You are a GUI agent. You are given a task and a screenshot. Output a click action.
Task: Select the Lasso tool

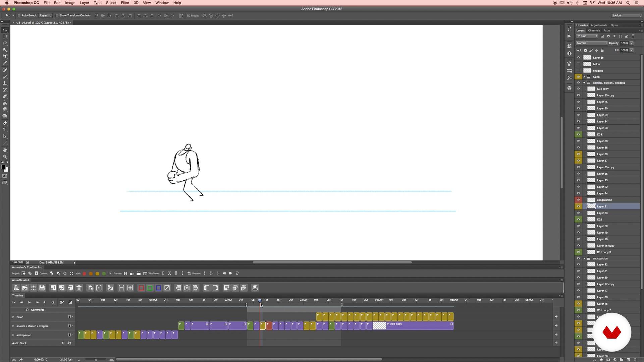click(x=5, y=43)
